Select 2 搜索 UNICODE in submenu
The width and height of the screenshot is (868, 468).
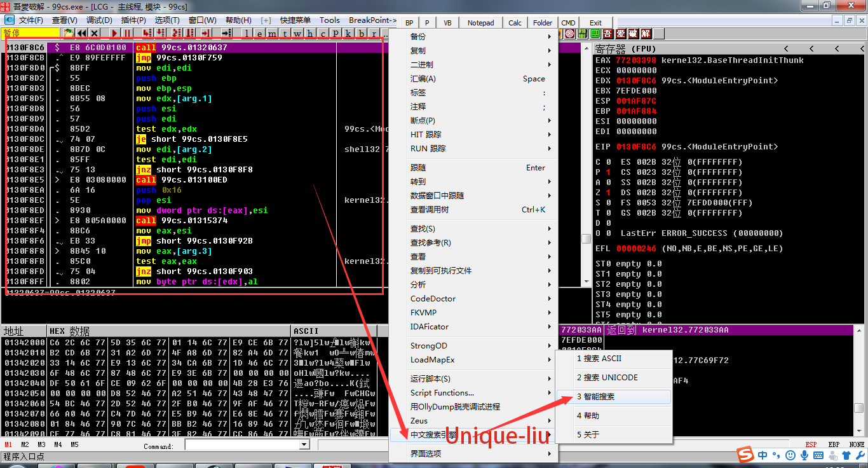pyautogui.click(x=613, y=378)
